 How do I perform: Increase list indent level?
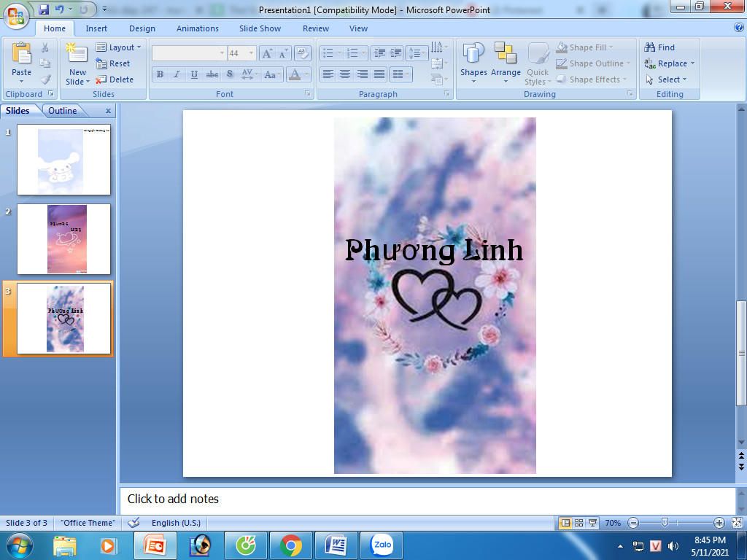396,52
